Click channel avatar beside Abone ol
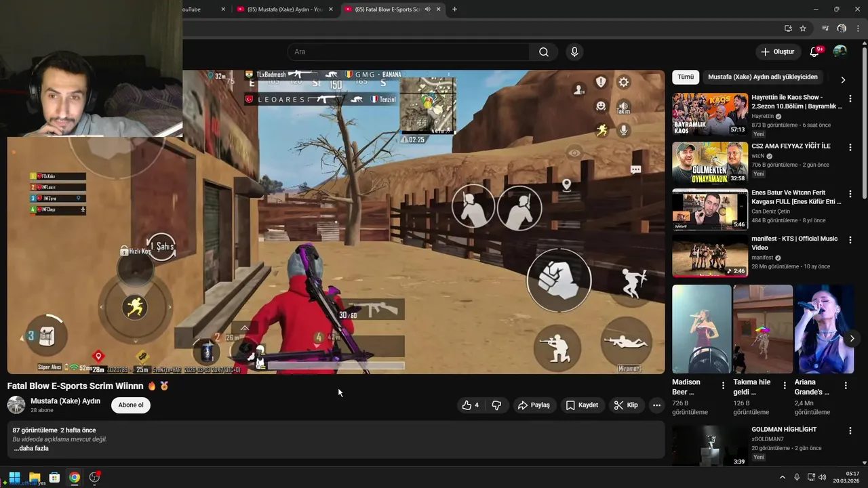The height and width of the screenshot is (488, 868). [16, 405]
